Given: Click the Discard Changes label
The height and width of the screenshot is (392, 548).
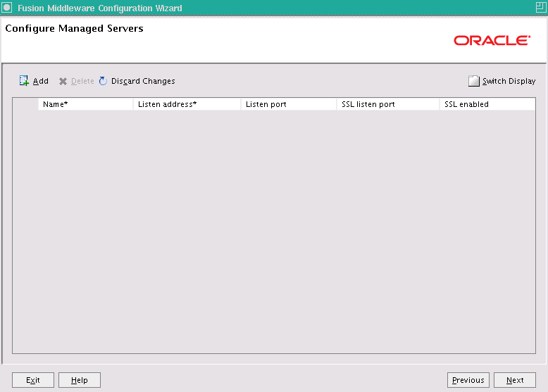Looking at the screenshot, I should [143, 81].
